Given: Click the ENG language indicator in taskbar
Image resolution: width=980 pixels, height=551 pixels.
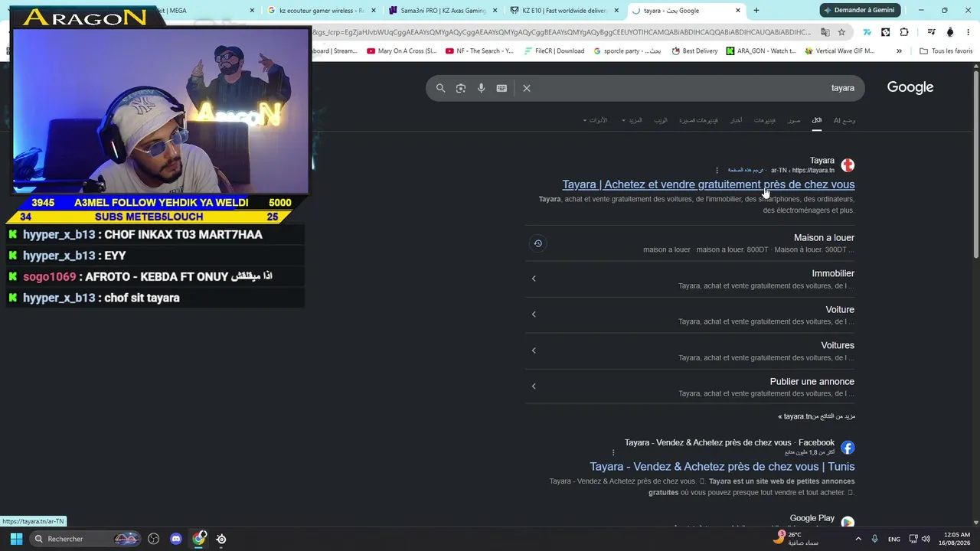Looking at the screenshot, I should click(894, 539).
